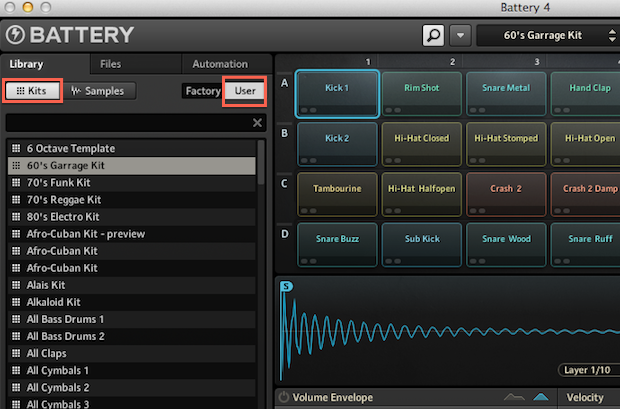The height and width of the screenshot is (409, 620).
Task: Select the Kick 2 pad
Action: [337, 144]
